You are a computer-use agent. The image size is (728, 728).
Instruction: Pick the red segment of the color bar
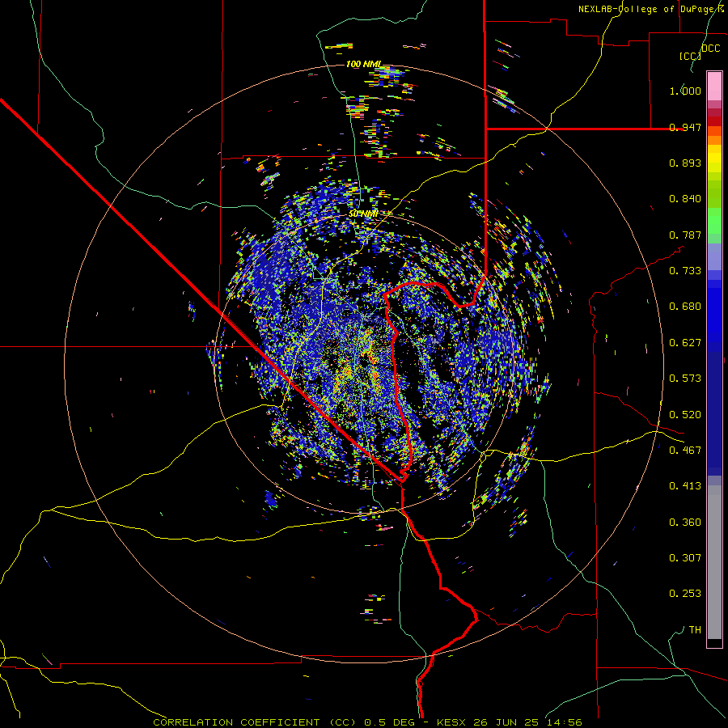(714, 121)
